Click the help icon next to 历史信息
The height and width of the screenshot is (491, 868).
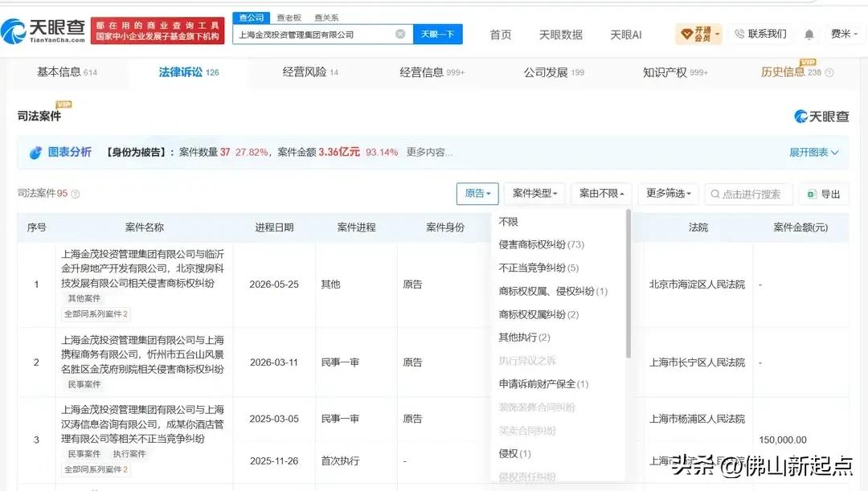click(829, 72)
